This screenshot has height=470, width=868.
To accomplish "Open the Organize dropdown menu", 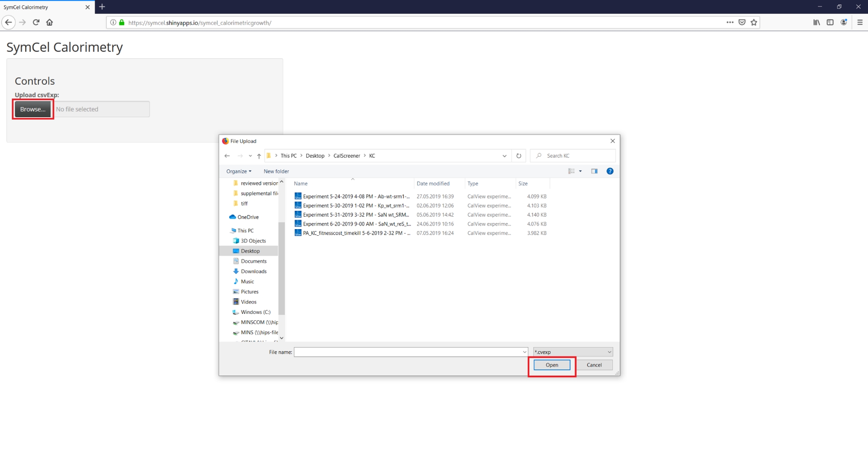I will point(239,171).
